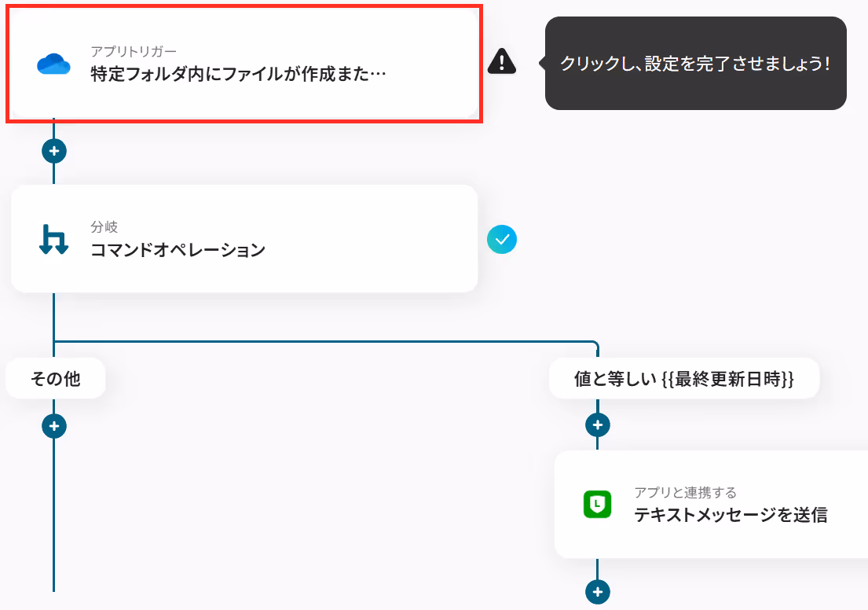Add a step under the 値と等しい condition label

pos(597,425)
